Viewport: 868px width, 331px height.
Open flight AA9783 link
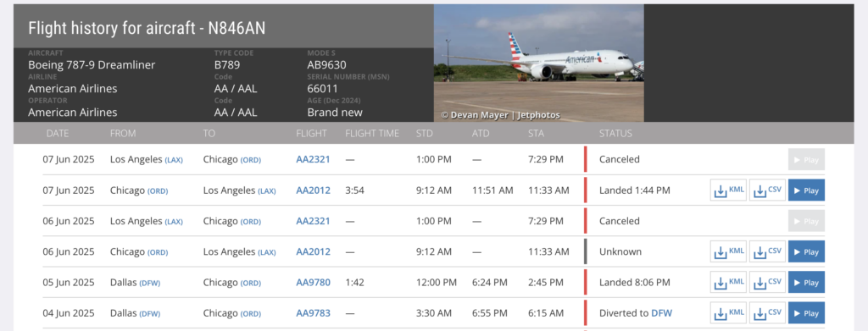coord(313,312)
